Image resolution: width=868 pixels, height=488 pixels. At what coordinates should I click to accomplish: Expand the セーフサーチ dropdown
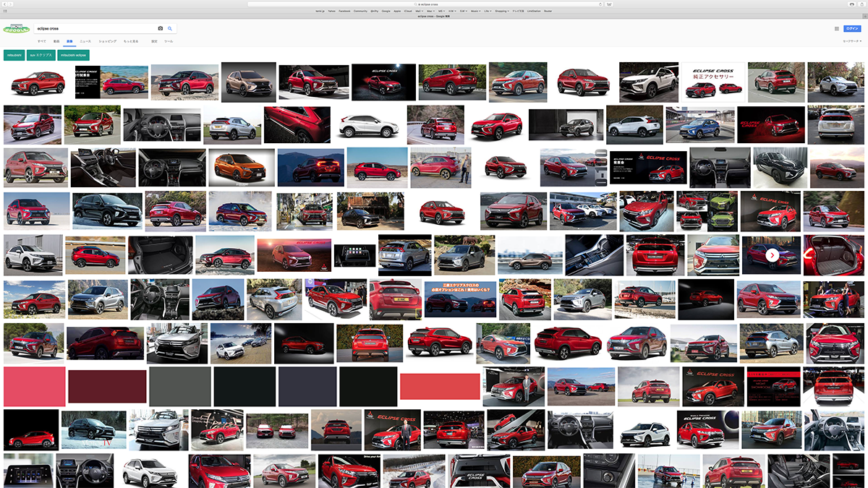851,41
